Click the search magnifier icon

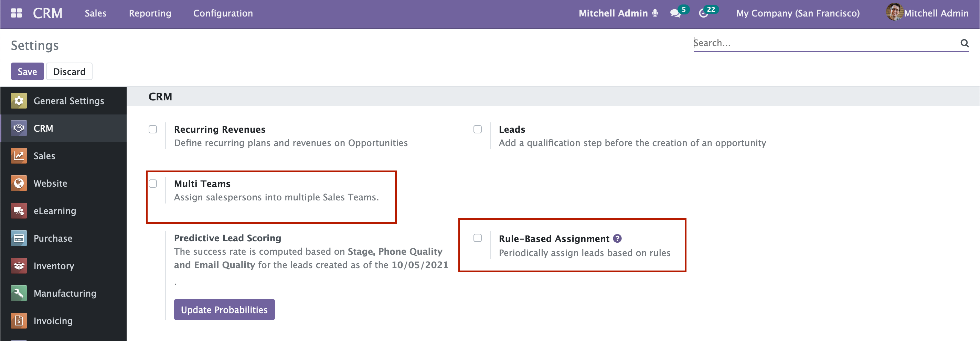[x=964, y=43]
